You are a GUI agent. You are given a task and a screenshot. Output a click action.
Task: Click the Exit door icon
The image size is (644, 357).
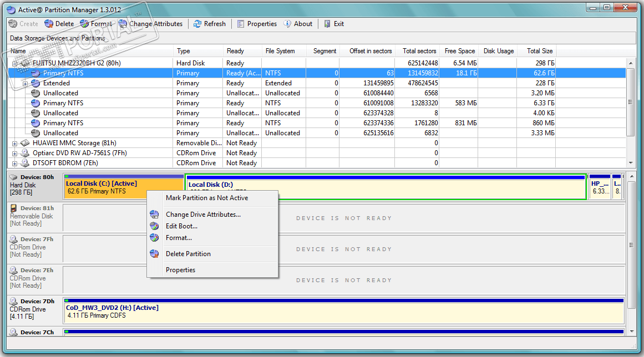click(x=327, y=24)
